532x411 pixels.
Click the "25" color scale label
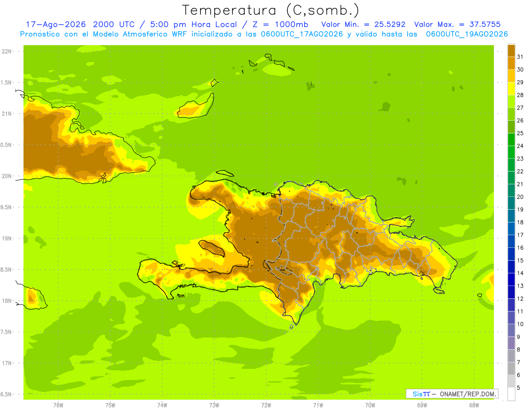click(x=520, y=133)
